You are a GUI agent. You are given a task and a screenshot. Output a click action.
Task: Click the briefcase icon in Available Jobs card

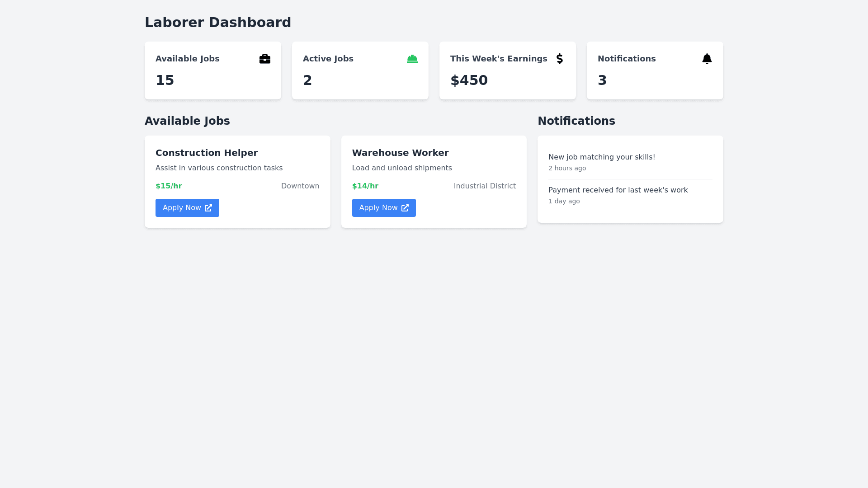(265, 59)
